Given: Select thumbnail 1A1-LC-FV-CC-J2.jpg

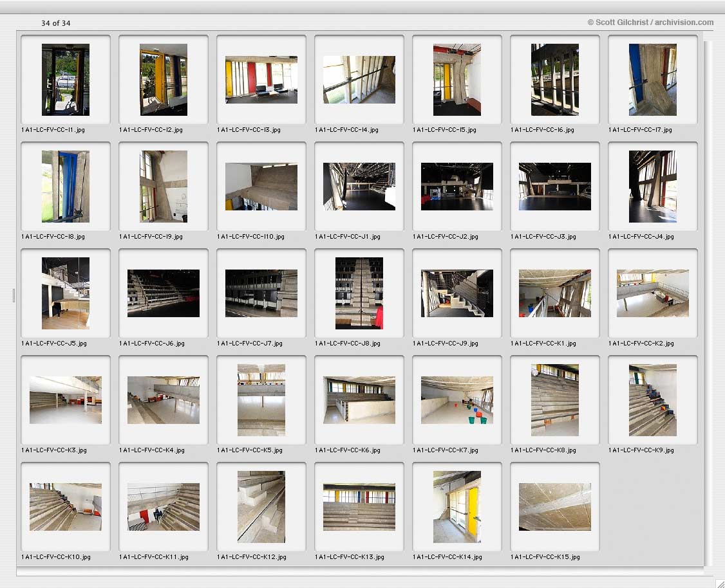Looking at the screenshot, I should point(457,187).
